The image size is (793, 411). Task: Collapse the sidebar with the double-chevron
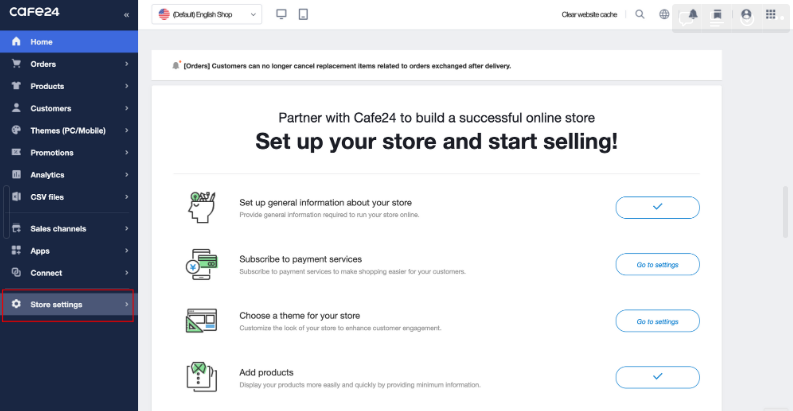click(x=126, y=15)
